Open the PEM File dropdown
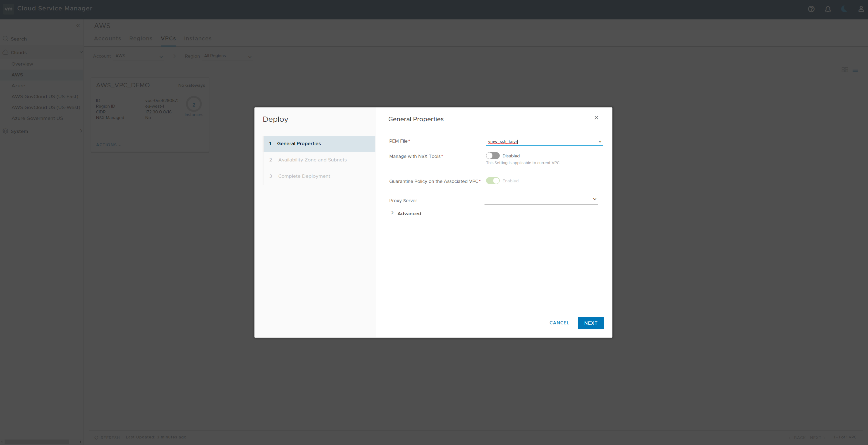Viewport: 868px width, 445px height. [544, 141]
